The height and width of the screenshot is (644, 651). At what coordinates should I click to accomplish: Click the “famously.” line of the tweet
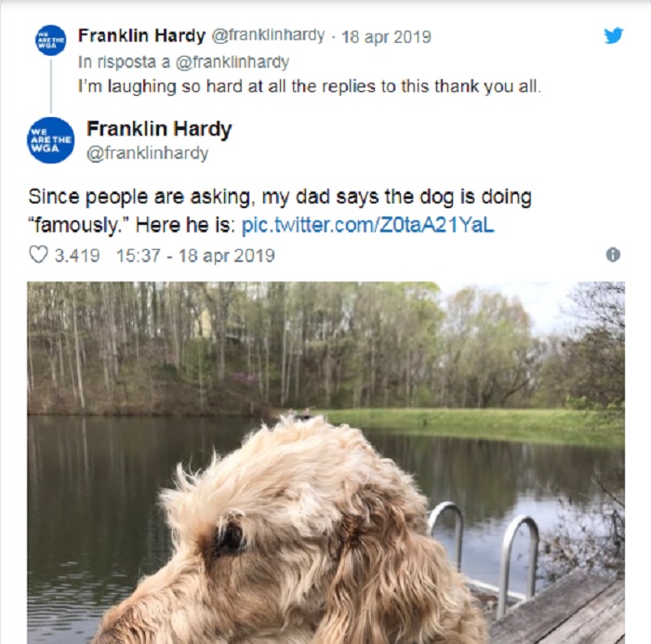click(130, 226)
